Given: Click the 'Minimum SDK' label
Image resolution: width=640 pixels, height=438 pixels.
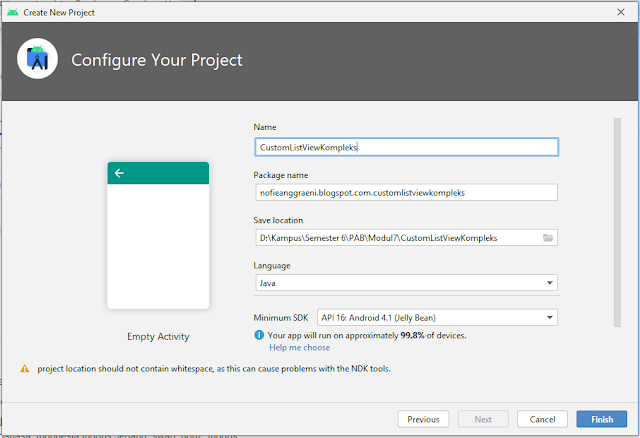Looking at the screenshot, I should pos(281,318).
